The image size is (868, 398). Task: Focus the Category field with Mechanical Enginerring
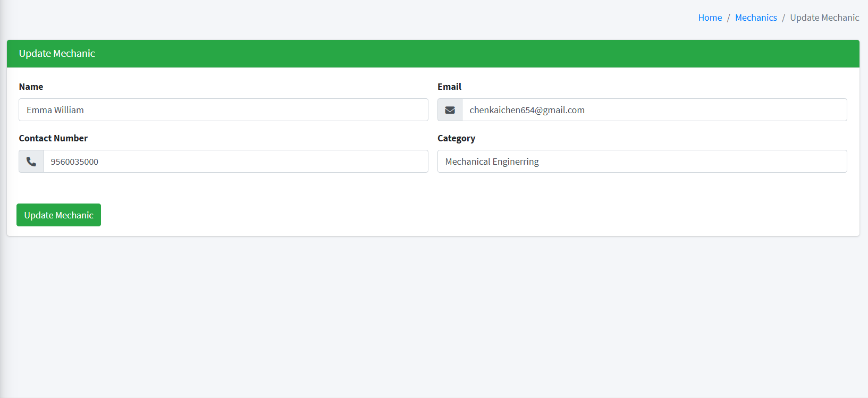click(642, 162)
